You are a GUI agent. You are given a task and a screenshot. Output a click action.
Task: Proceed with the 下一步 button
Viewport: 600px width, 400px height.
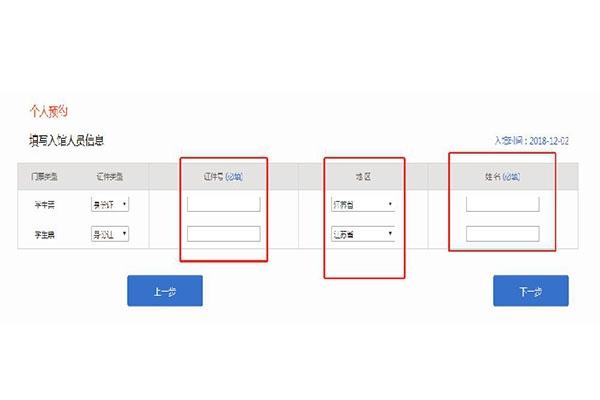[x=531, y=291]
